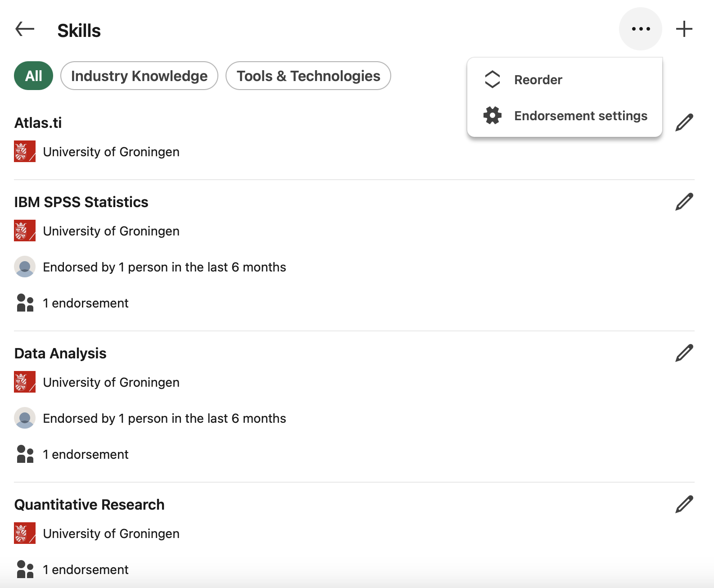Add a new skill with plus icon

click(684, 29)
